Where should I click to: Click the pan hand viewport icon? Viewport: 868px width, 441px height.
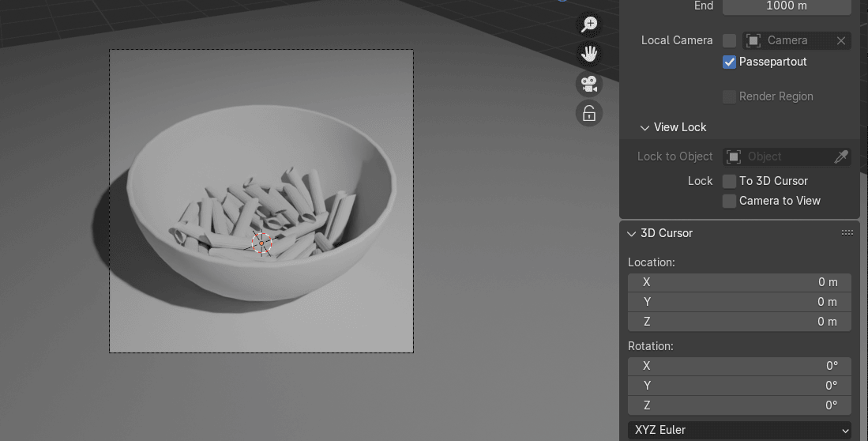[x=589, y=54]
